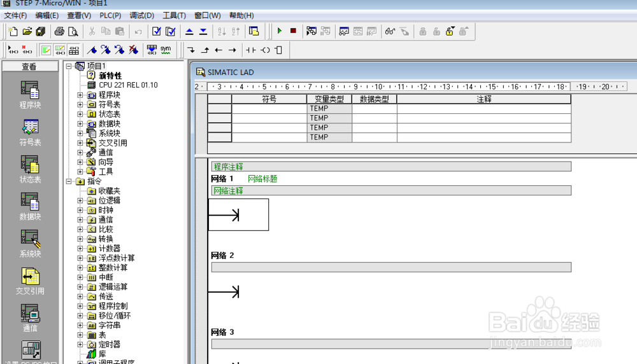Click the 查看 sidebar header button
Image resolution: width=637 pixels, height=364 pixels.
(30, 67)
